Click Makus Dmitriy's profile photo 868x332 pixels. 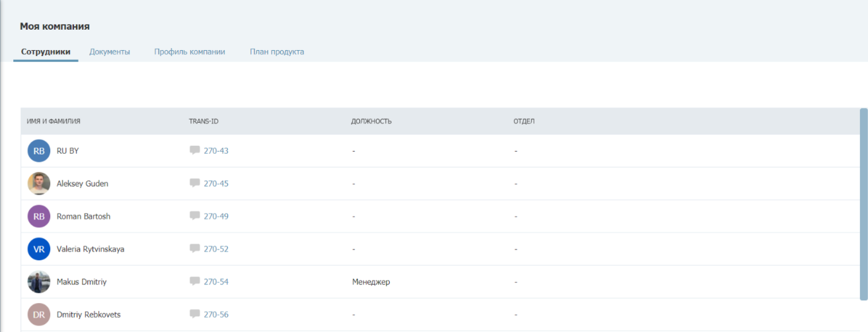pyautogui.click(x=39, y=282)
